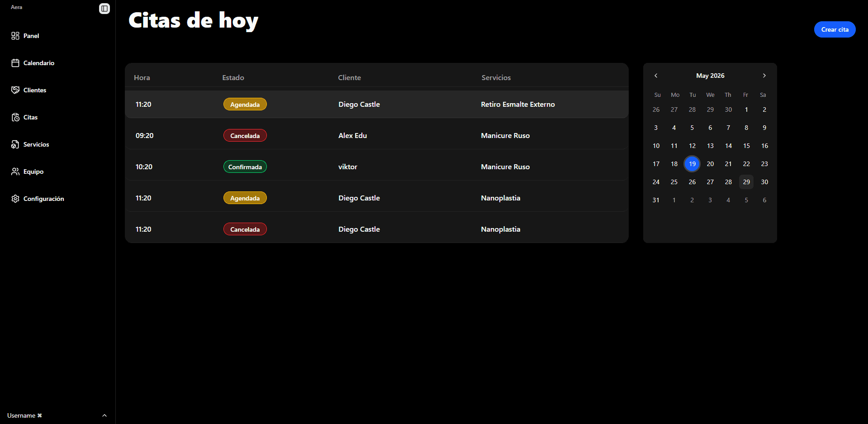This screenshot has height=424, width=868.
Task: Click the Crear cita button
Action: click(x=835, y=29)
